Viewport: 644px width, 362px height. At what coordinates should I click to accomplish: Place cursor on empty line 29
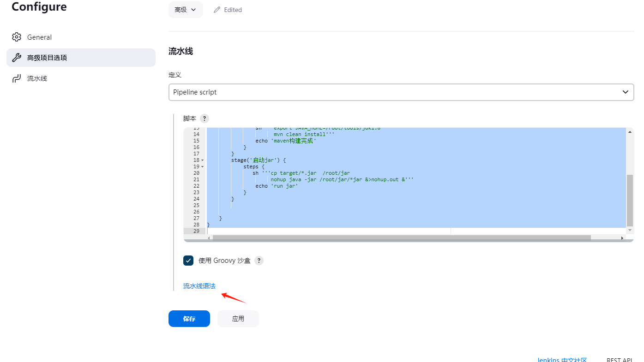415,231
